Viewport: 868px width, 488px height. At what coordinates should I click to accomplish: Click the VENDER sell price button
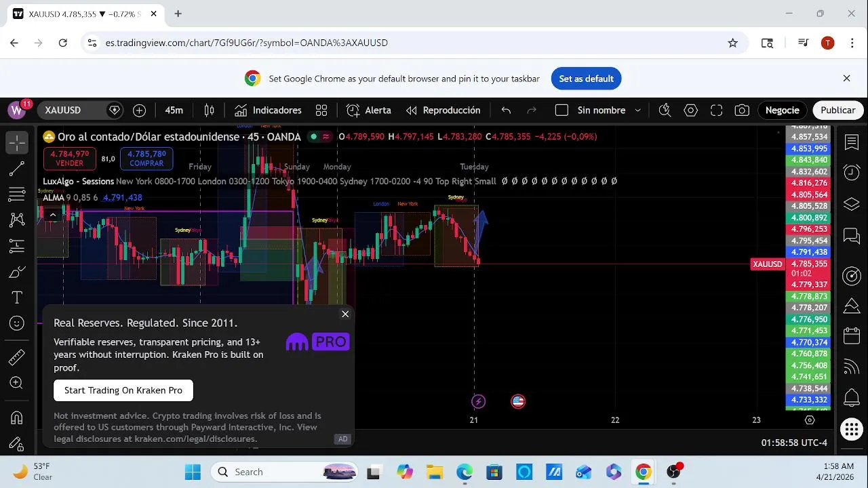[x=70, y=159]
